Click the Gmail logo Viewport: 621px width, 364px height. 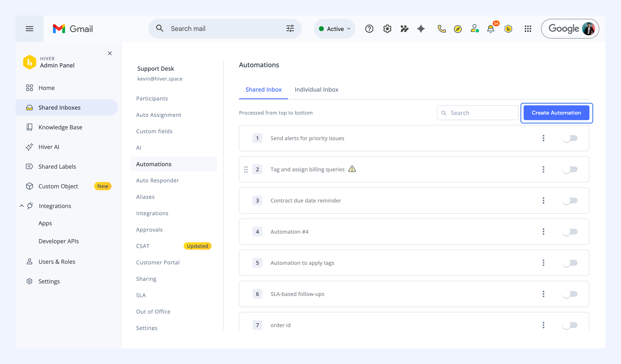73,29
